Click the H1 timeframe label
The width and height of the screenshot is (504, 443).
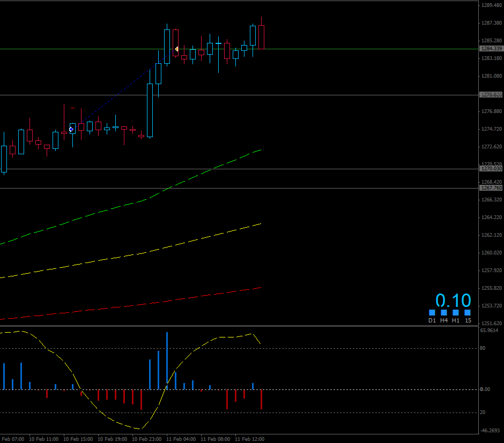click(455, 320)
